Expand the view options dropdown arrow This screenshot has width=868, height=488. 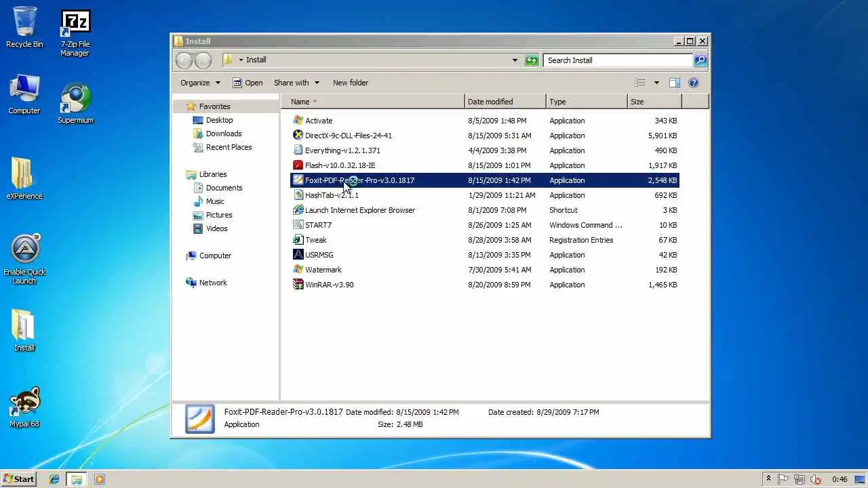tap(656, 83)
